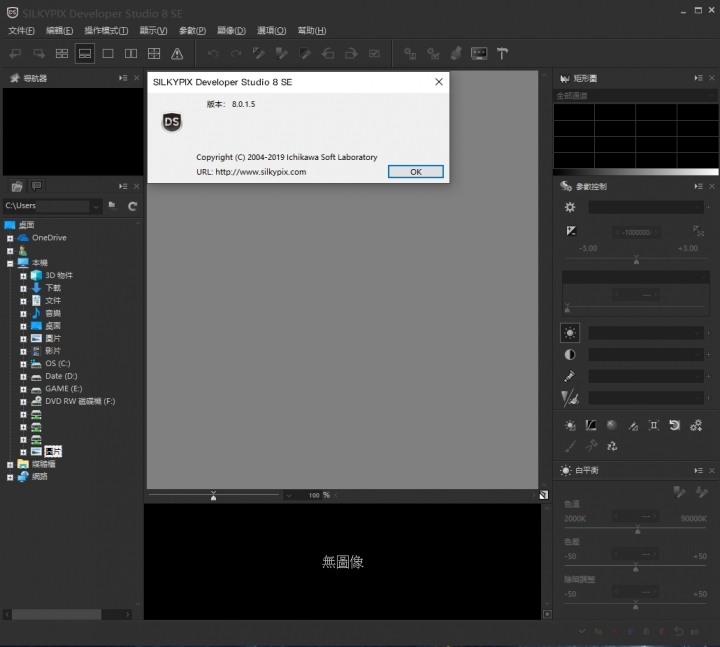This screenshot has width=720, height=647.
Task: Expand the GAME (E:) drive node
Action: [23, 389]
